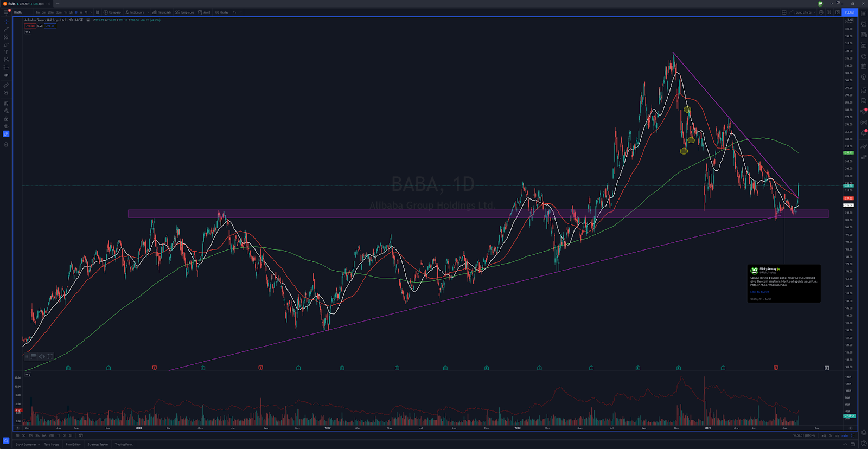The width and height of the screenshot is (868, 449).
Task: Open the news panel in right sidebar
Action: tap(864, 35)
